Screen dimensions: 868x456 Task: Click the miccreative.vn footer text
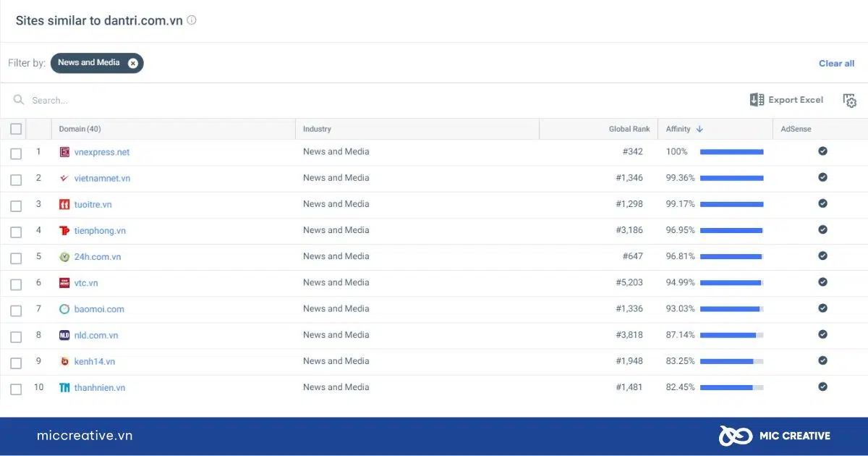pos(85,436)
